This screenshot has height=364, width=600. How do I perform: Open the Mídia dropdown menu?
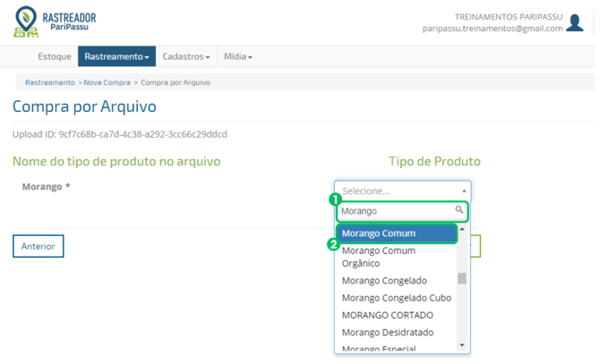pyautogui.click(x=237, y=57)
